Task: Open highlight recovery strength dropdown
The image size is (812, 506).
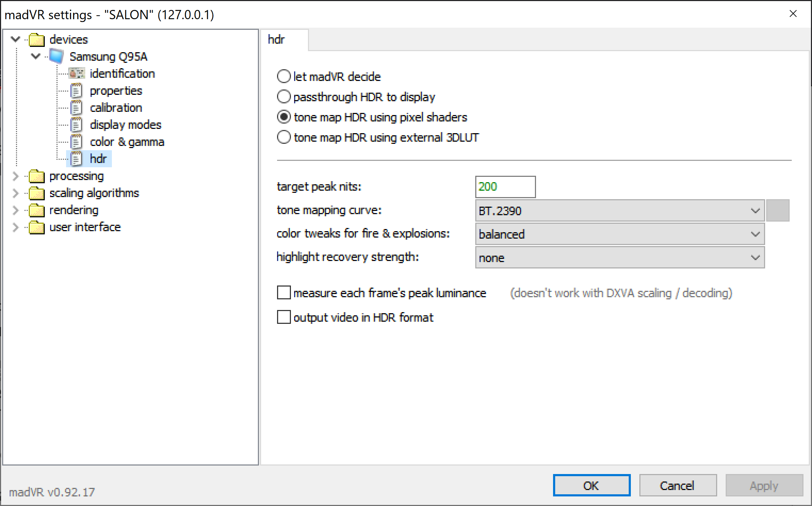Action: [620, 257]
